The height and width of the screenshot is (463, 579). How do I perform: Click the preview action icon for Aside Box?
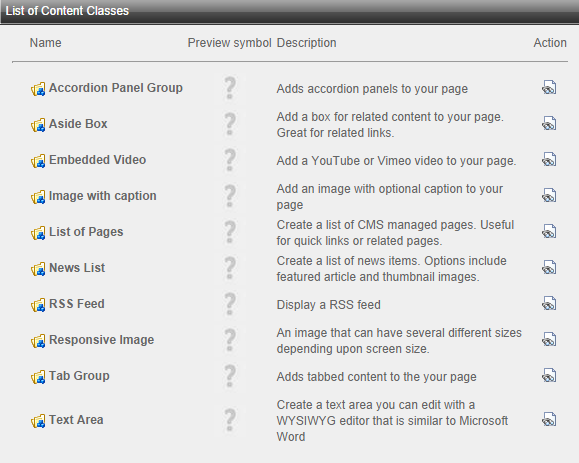point(549,123)
